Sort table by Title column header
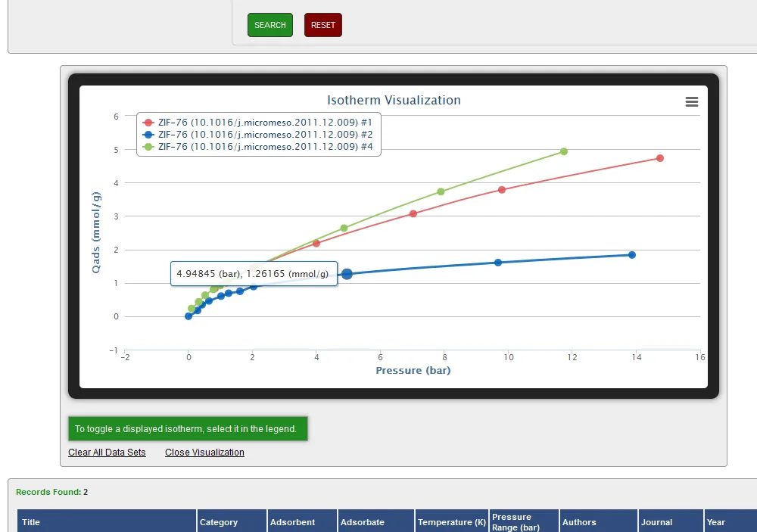The height and width of the screenshot is (532, 757). 31,522
